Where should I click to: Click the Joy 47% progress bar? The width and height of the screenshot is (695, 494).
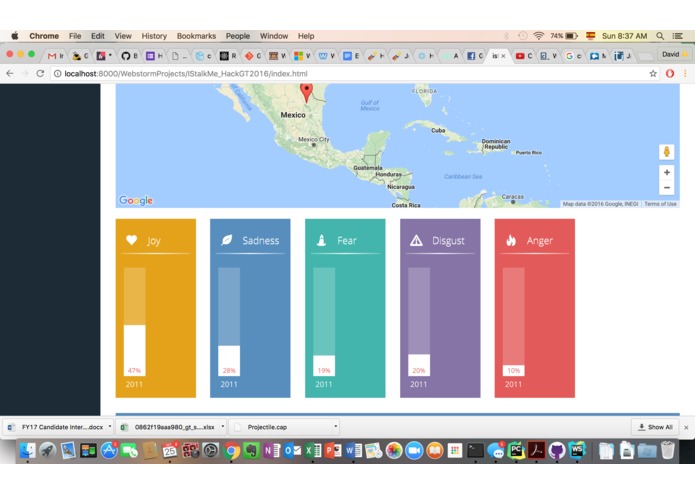[134, 322]
